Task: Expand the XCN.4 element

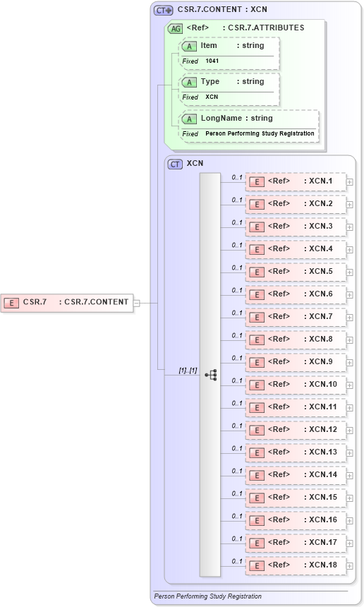Action: [x=349, y=250]
